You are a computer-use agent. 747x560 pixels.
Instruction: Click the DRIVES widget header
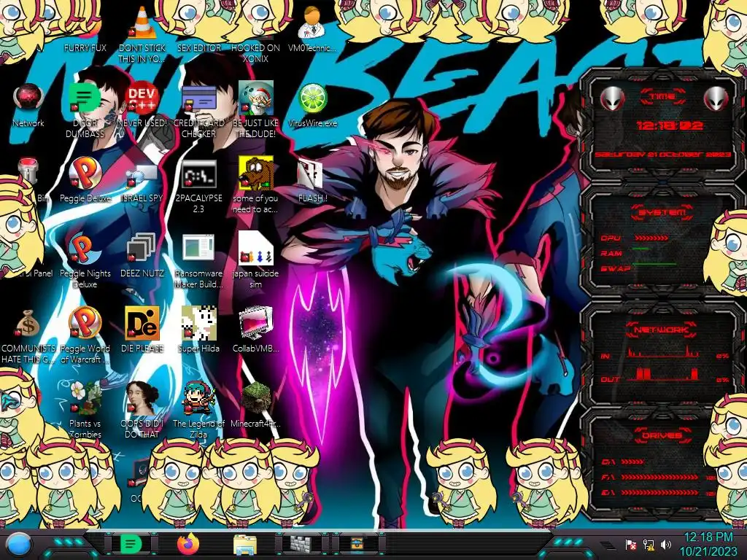click(x=662, y=435)
